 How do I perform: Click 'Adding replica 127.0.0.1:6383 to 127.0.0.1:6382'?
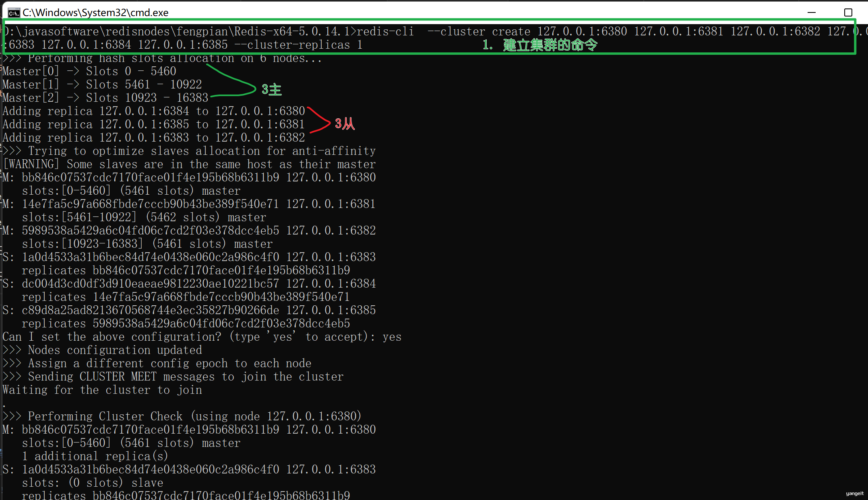point(154,138)
